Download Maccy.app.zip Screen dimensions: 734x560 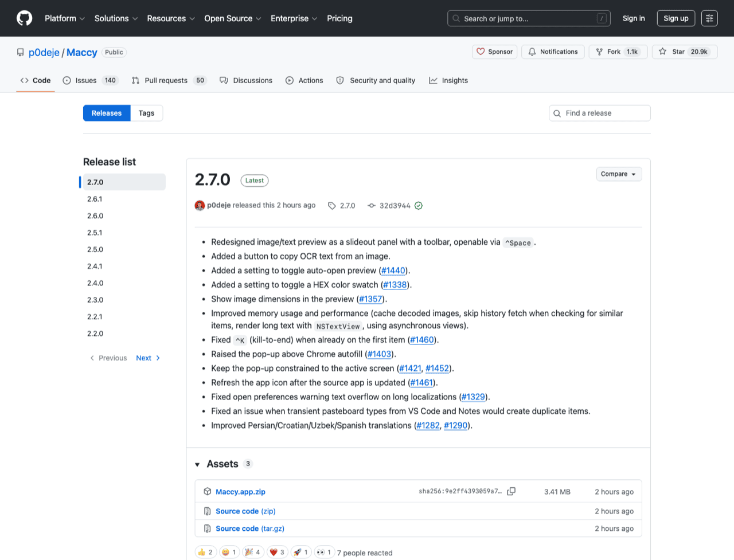coord(240,492)
